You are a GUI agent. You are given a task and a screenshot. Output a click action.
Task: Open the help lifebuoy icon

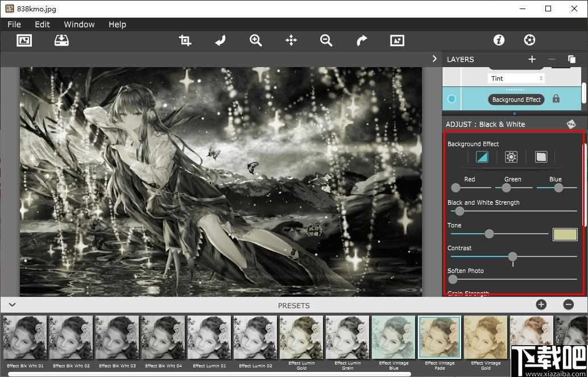(x=529, y=40)
